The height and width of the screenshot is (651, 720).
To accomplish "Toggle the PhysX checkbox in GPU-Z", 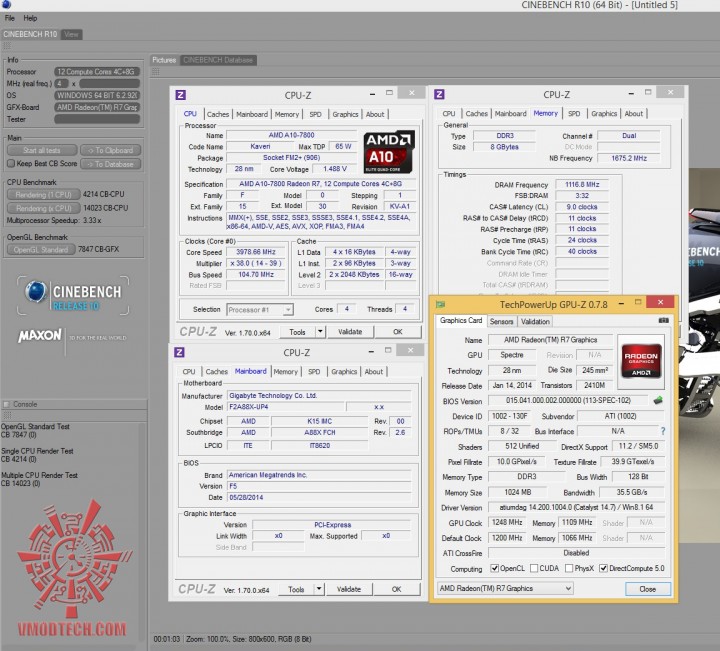I will pos(569,568).
